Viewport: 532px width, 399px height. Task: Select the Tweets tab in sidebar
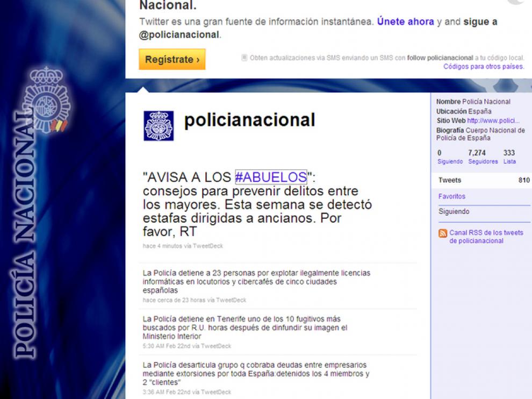[482, 180]
